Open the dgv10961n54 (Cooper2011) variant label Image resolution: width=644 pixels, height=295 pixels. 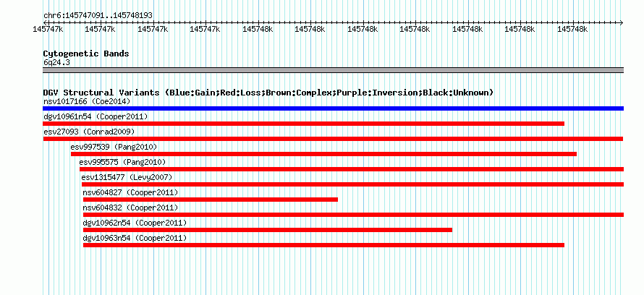[96, 116]
